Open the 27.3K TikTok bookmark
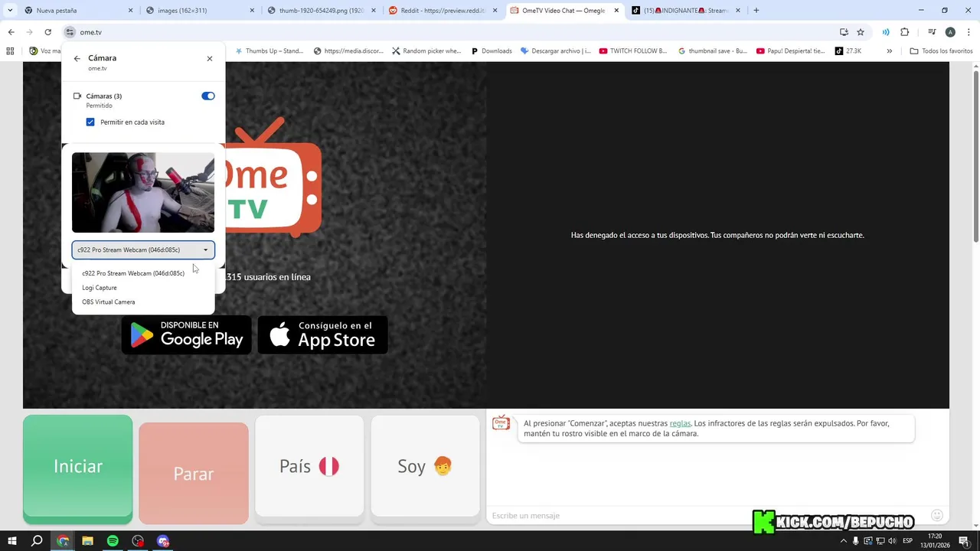Viewport: 980px width, 551px height. 848,51
